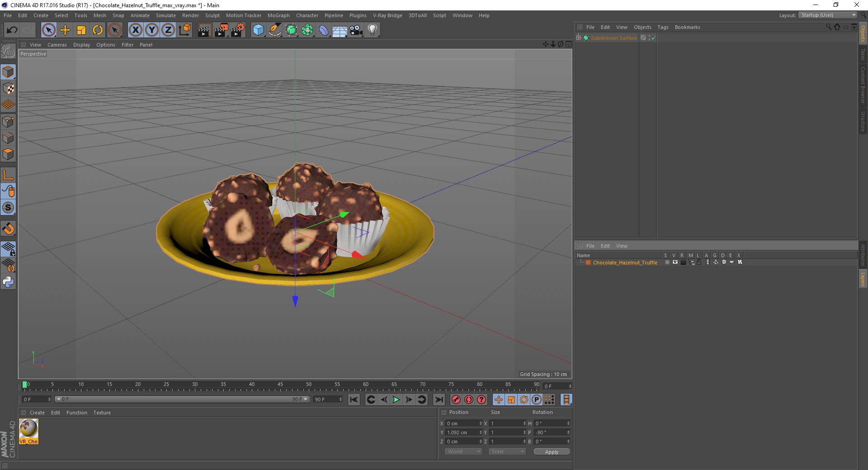Image resolution: width=868 pixels, height=470 pixels.
Task: Click the Spline Pen icon
Action: pos(274,30)
